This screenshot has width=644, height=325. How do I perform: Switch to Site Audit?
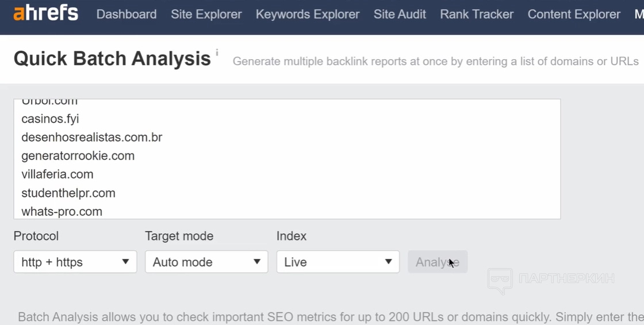(x=400, y=14)
